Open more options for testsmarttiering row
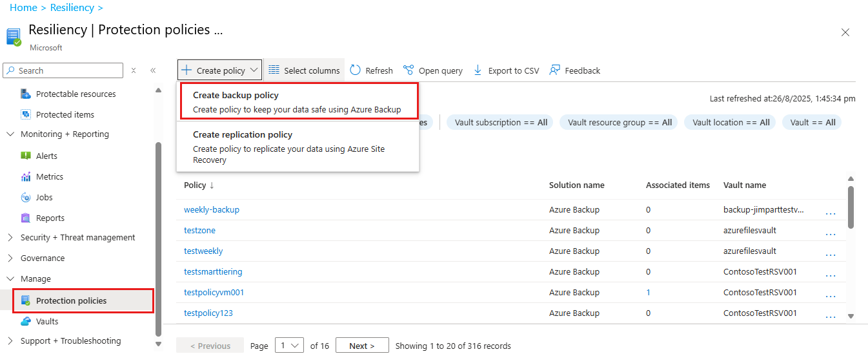The width and height of the screenshot is (868, 356). point(831,275)
